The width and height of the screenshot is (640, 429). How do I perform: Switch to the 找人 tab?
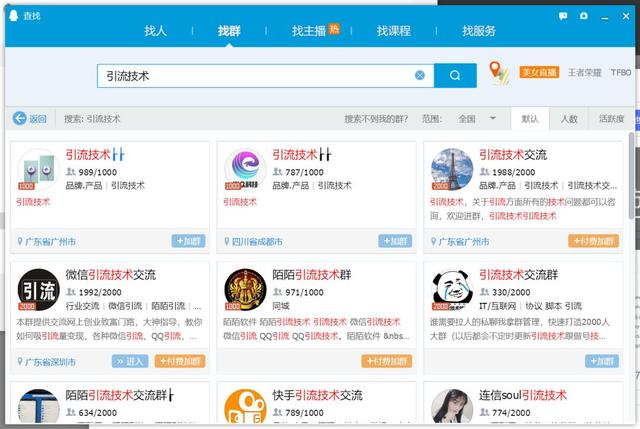(x=156, y=31)
